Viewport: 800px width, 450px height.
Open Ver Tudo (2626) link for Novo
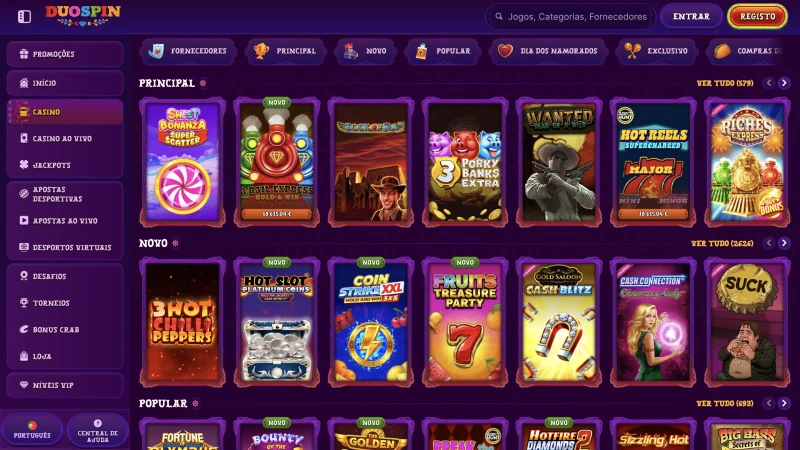coord(722,243)
